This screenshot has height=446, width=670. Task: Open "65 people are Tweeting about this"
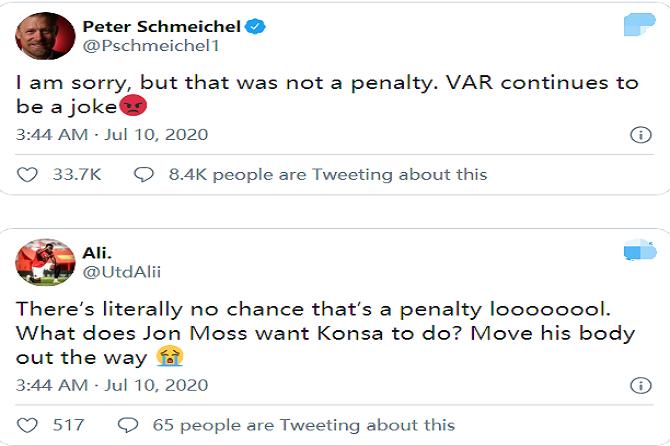point(303,425)
